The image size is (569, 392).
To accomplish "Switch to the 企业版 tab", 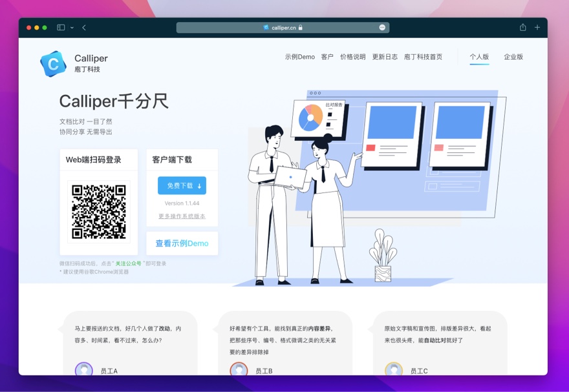I will point(513,57).
